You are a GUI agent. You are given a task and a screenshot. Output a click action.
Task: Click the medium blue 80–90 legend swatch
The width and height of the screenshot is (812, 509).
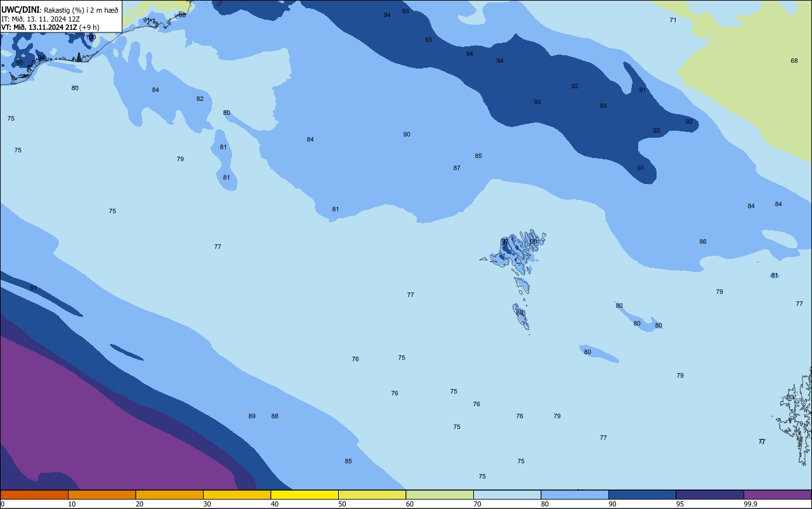(575, 494)
